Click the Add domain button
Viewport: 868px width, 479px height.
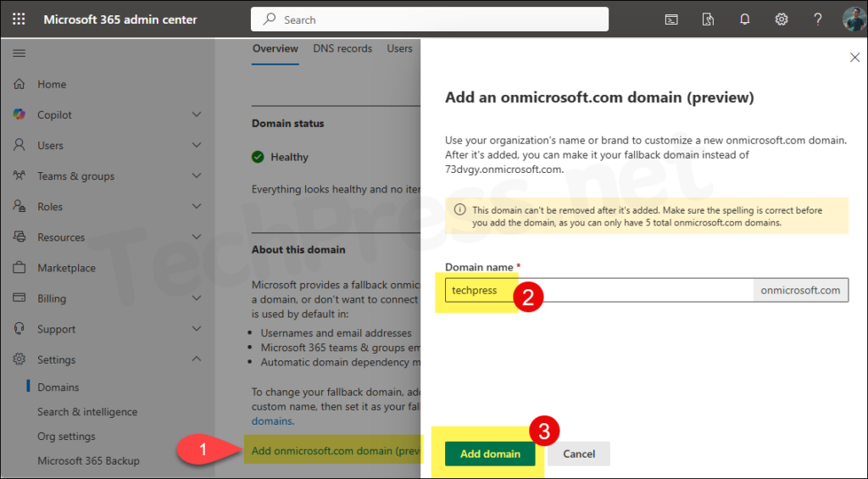(490, 454)
